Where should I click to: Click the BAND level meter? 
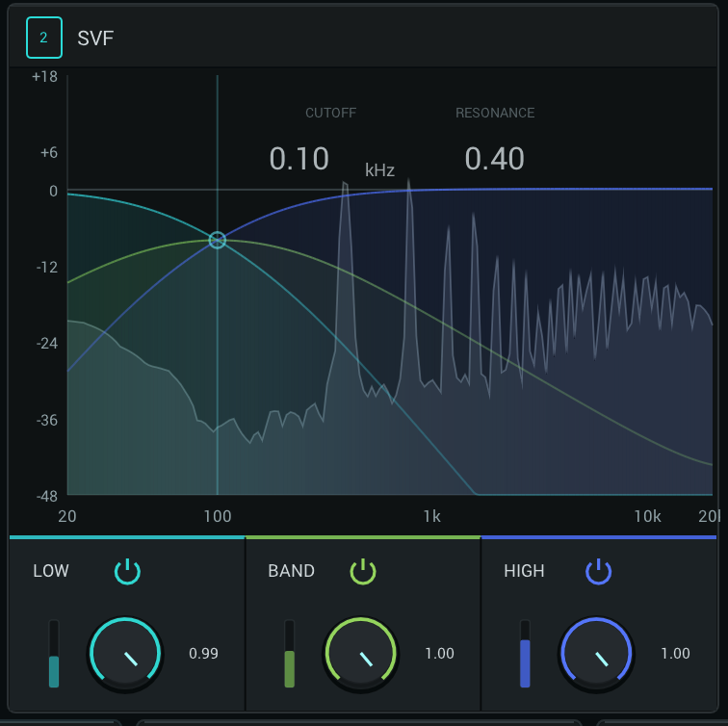289,654
